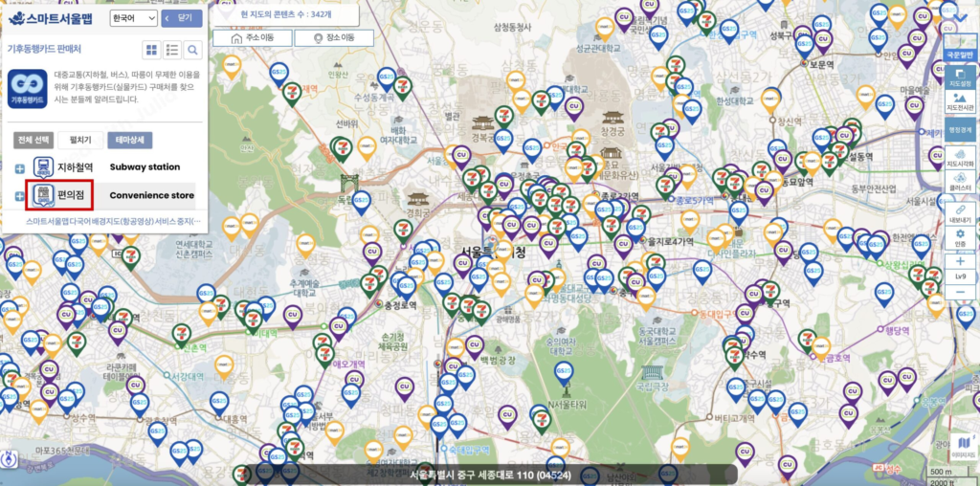Click the 국립극장 landmark icon
Screen dimensions: 980x486
pyautogui.click(x=654, y=373)
